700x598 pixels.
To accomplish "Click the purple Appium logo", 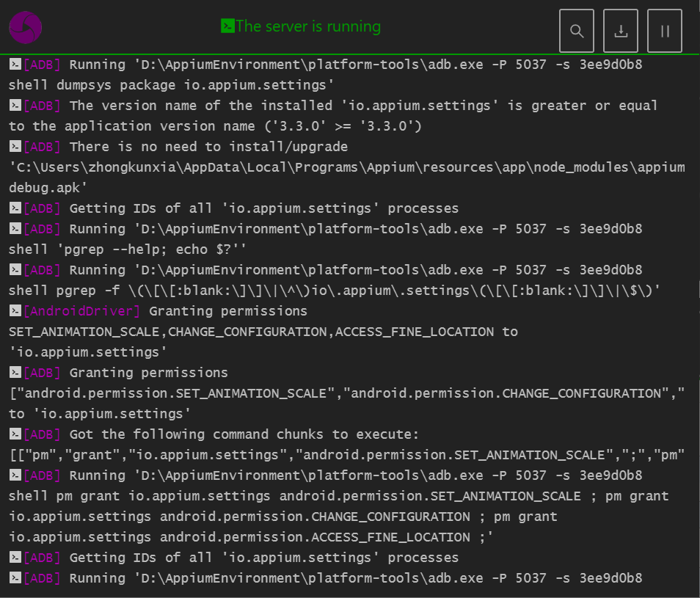I will tap(25, 28).
